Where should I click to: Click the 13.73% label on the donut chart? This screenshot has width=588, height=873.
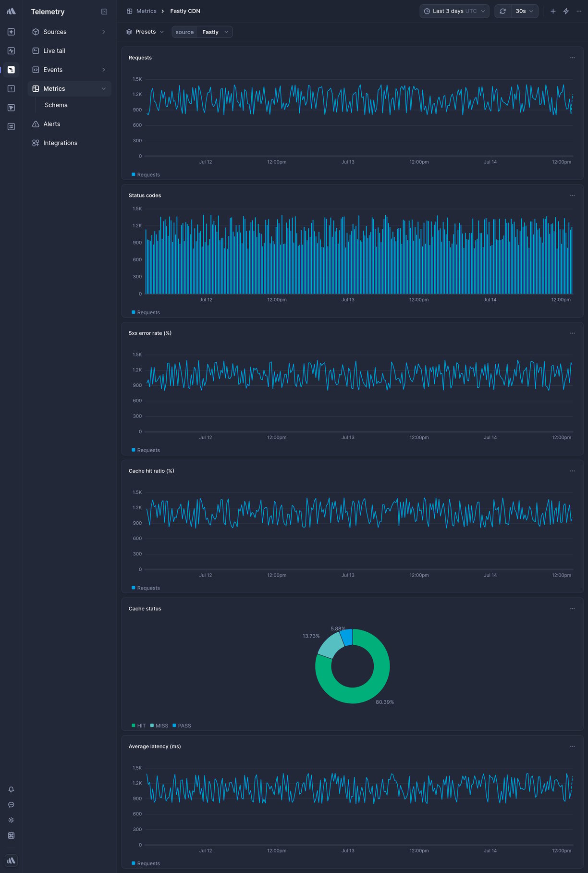click(311, 636)
